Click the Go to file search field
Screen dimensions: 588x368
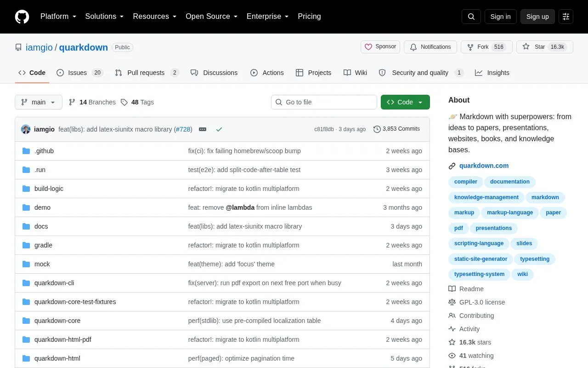coord(324,102)
